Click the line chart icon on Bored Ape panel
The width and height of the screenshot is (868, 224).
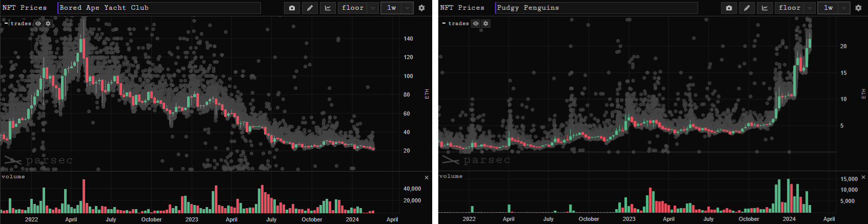[x=328, y=8]
